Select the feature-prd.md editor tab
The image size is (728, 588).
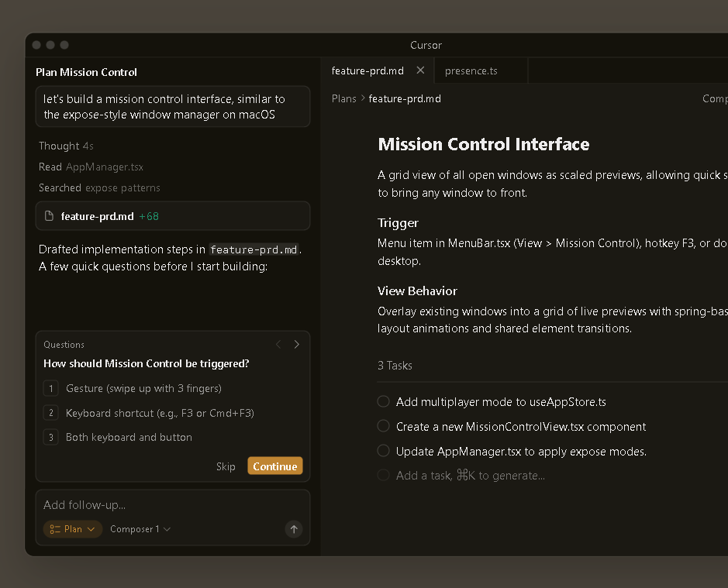367,70
